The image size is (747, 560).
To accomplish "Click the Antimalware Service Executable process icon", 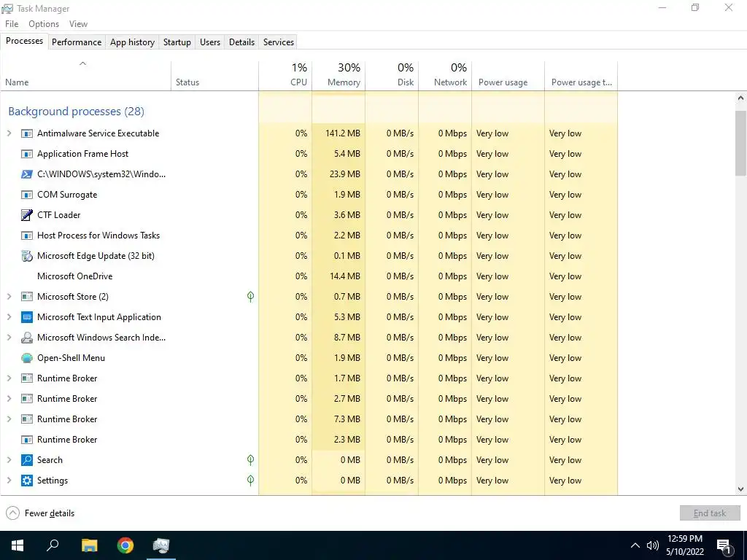I will pyautogui.click(x=27, y=133).
